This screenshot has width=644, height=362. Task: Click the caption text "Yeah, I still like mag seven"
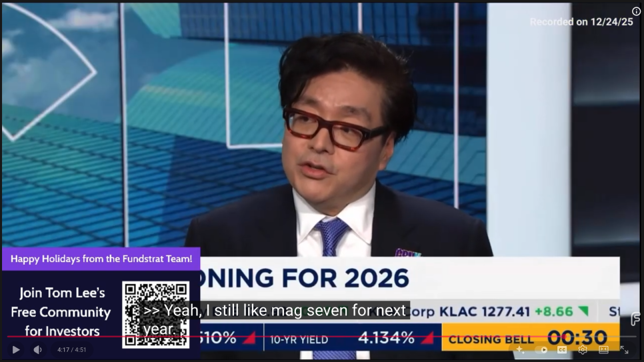tap(257, 310)
